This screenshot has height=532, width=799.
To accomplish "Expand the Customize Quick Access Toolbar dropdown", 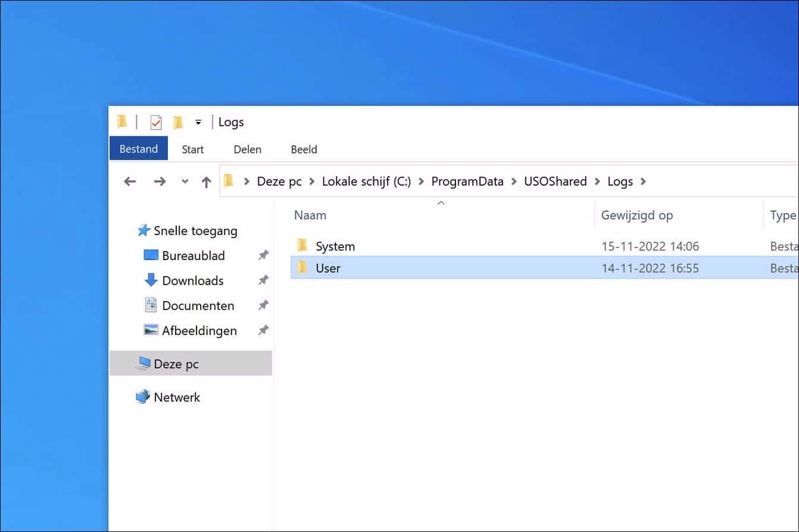I will click(198, 123).
